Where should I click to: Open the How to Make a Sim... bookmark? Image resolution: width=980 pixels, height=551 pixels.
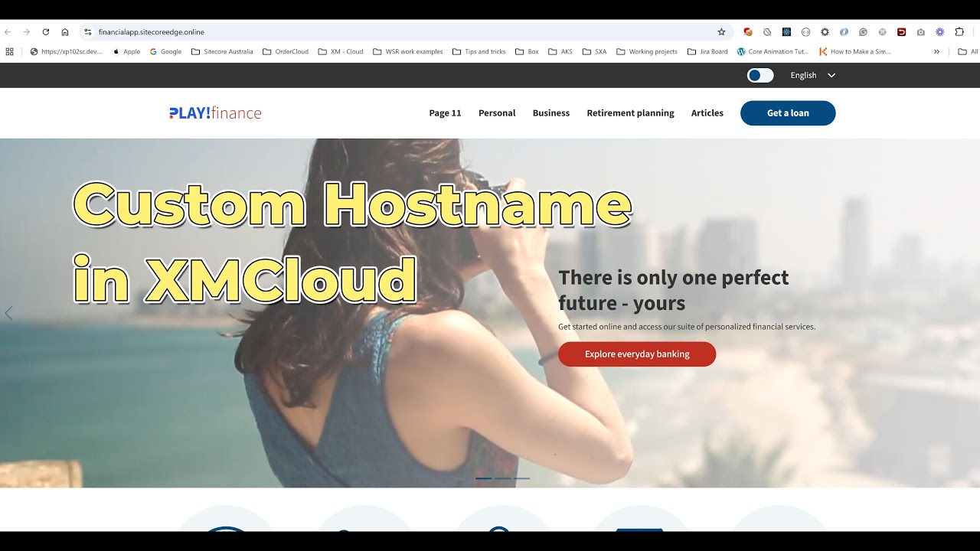855,51
